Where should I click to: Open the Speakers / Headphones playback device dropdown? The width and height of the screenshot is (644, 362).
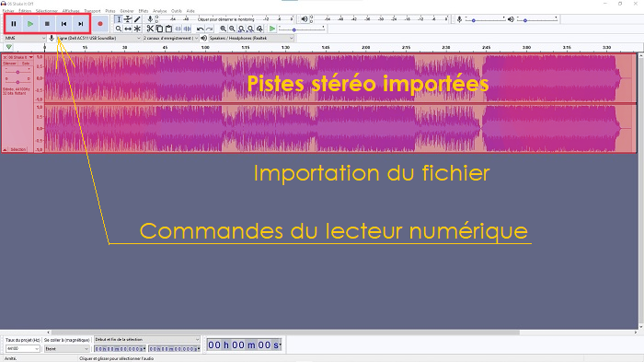coord(251,39)
